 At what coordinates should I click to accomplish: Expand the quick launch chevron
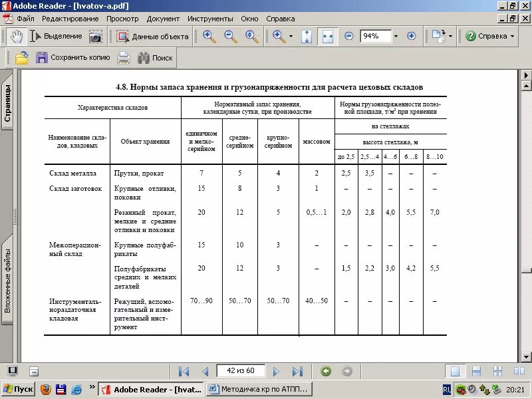(x=92, y=387)
